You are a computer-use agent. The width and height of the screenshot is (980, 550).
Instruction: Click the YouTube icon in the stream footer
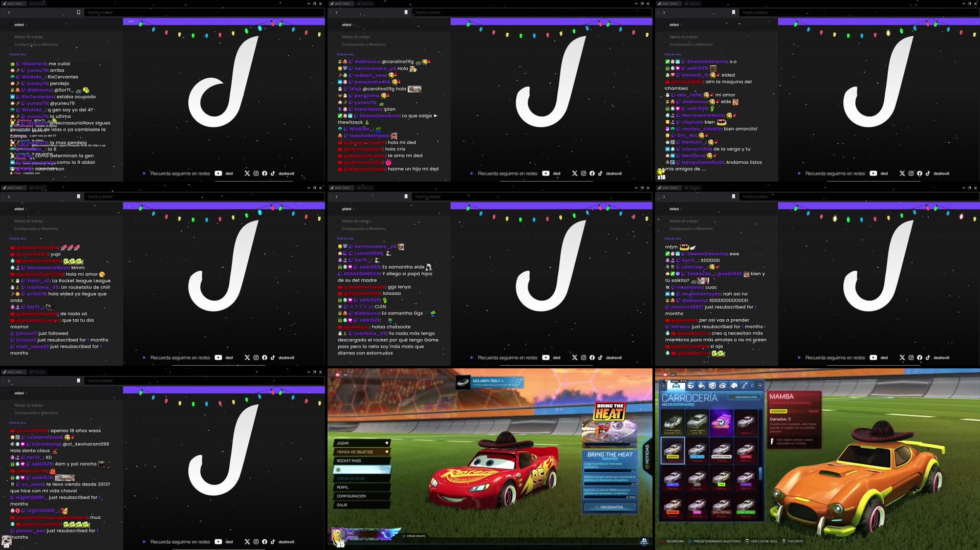[546, 173]
